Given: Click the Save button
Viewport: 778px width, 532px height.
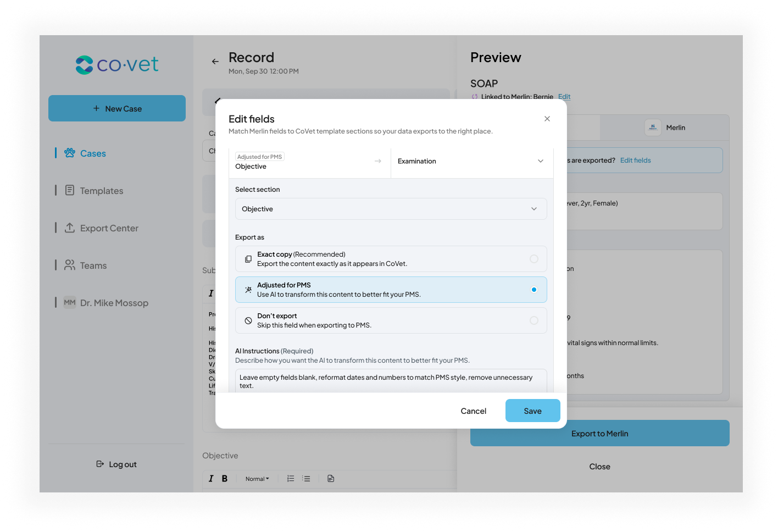Looking at the screenshot, I should click(x=533, y=411).
